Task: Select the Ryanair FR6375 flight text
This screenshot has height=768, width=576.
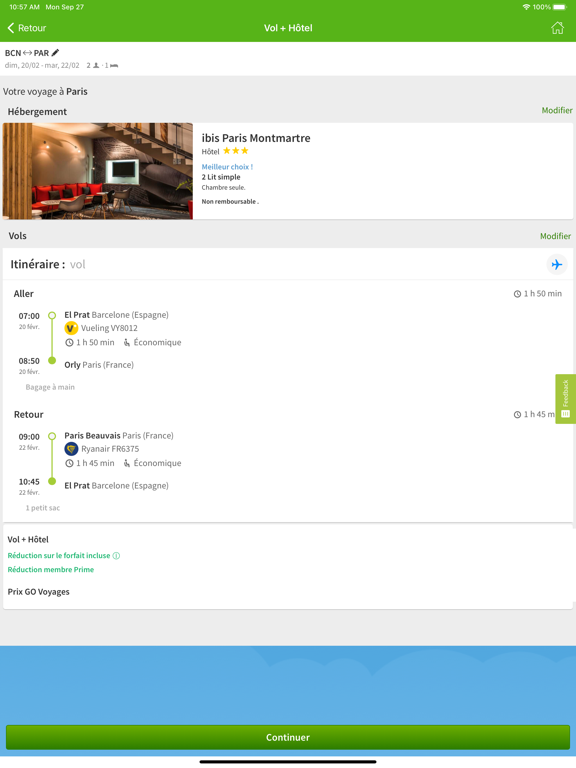Action: [x=110, y=449]
